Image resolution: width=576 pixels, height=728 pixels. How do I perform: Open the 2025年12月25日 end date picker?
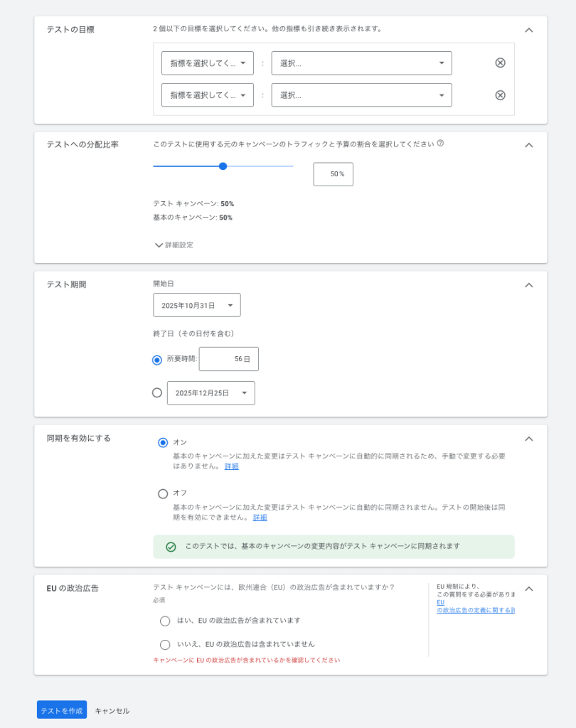tap(210, 392)
